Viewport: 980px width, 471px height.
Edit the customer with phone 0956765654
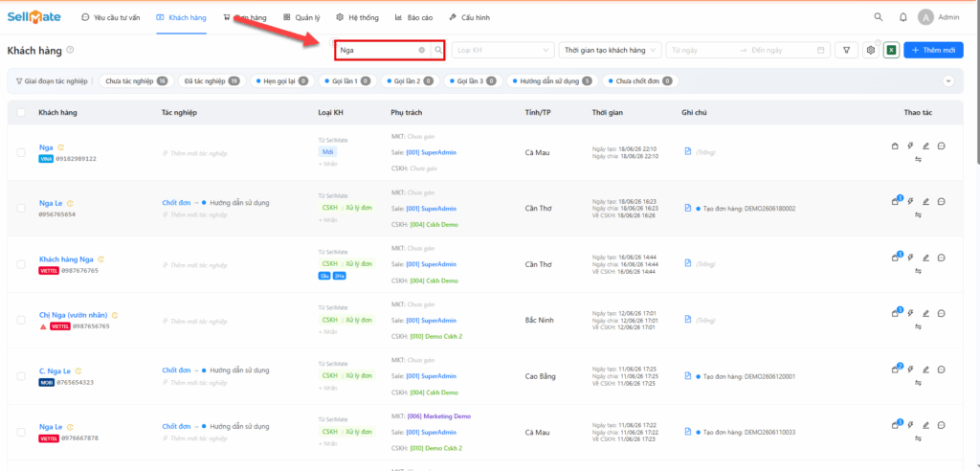pyautogui.click(x=925, y=201)
